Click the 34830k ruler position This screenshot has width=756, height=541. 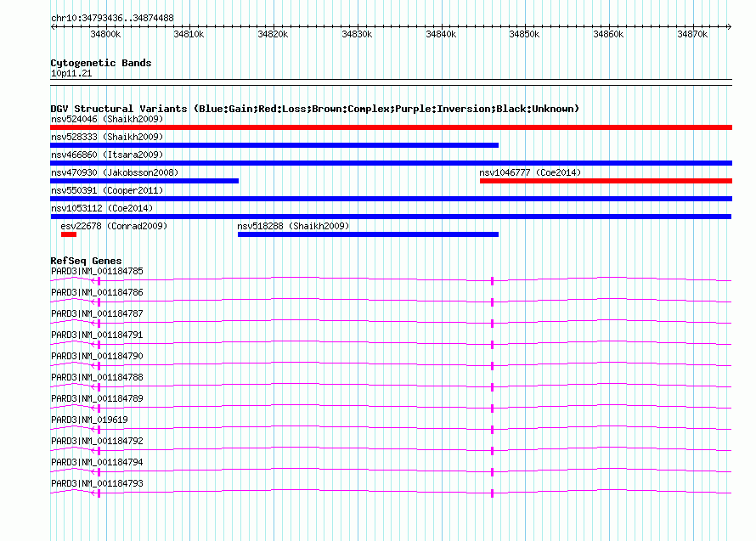pos(357,34)
